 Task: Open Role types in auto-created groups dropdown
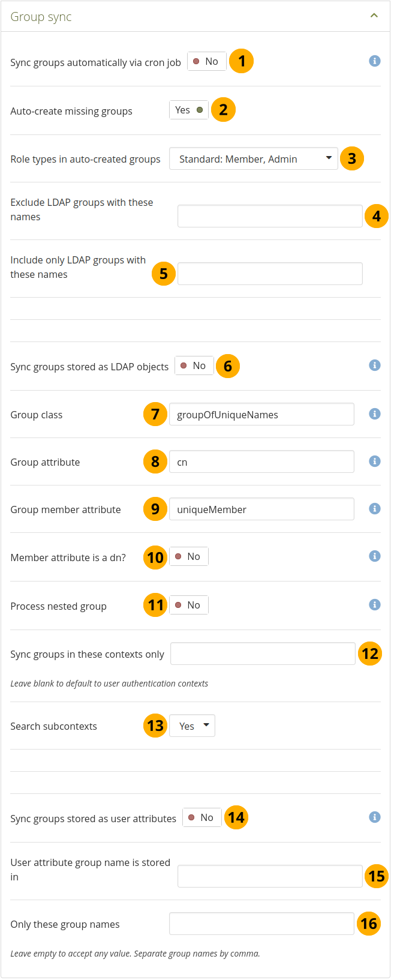tap(254, 159)
